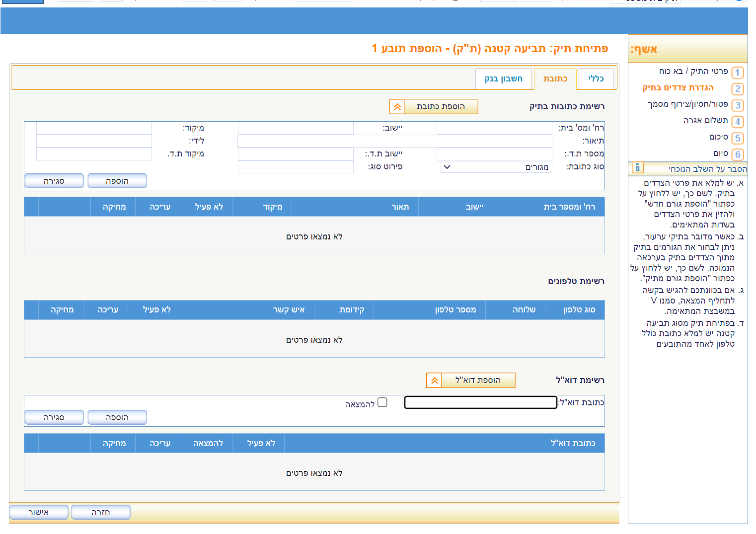Focus the פירוט סוג input field
The height and width of the screenshot is (534, 756).
296,167
